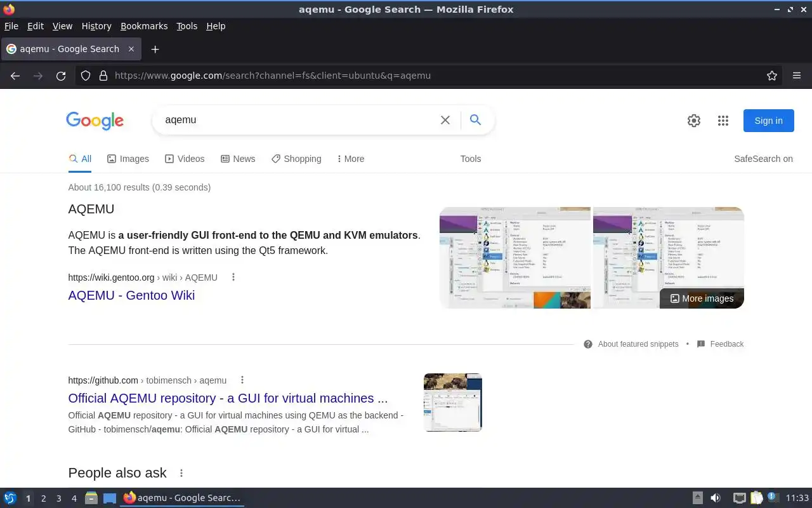Click the Sign in button
The height and width of the screenshot is (508, 812).
click(x=768, y=121)
